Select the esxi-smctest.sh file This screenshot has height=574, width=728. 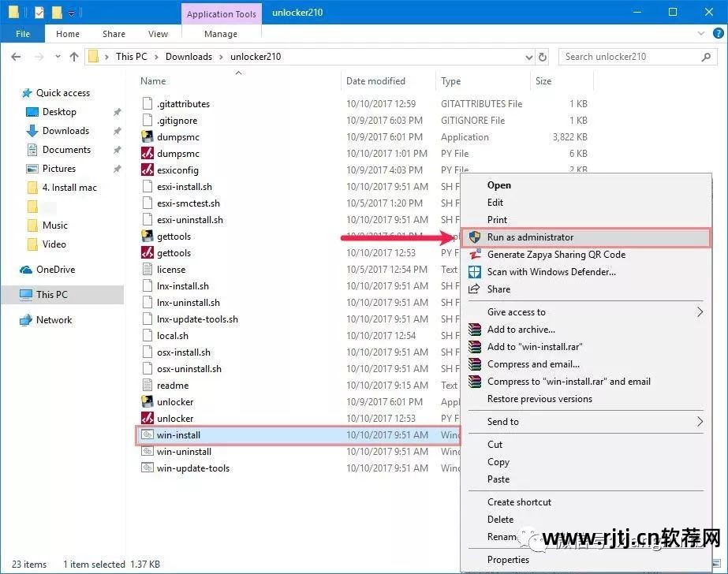click(x=188, y=203)
